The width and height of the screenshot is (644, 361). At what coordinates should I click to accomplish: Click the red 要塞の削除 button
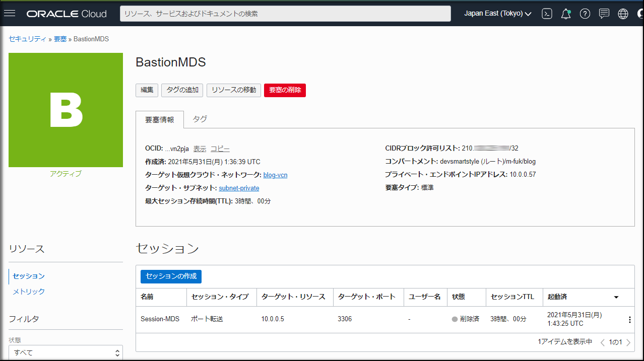[285, 90]
